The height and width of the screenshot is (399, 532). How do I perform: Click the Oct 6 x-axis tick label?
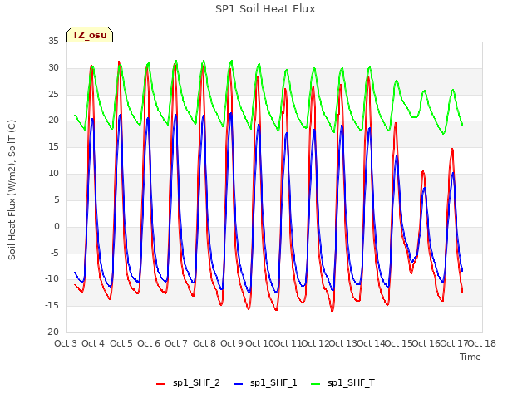coord(149,343)
